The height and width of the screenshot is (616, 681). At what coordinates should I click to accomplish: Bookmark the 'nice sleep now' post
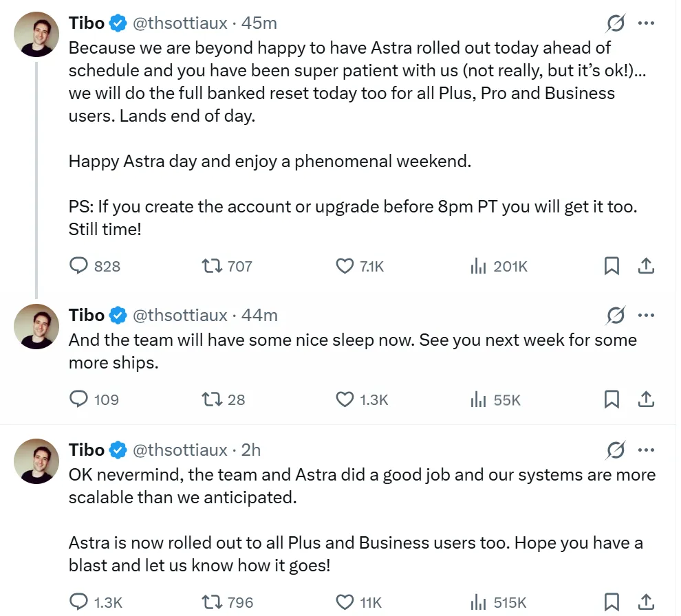point(612,399)
